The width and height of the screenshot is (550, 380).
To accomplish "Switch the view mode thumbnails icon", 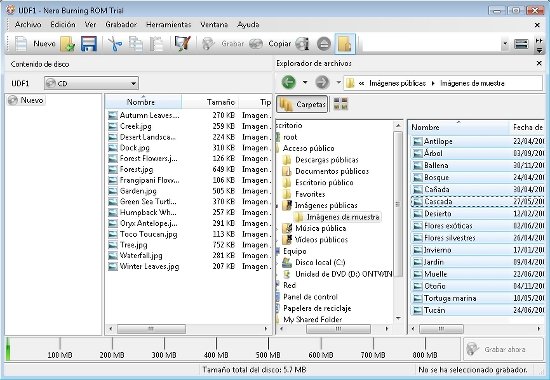I will click(340, 104).
